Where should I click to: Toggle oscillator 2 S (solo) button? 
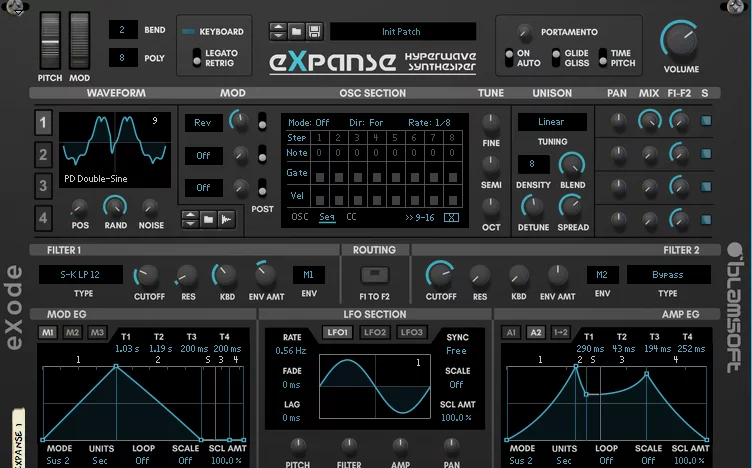click(x=705, y=154)
